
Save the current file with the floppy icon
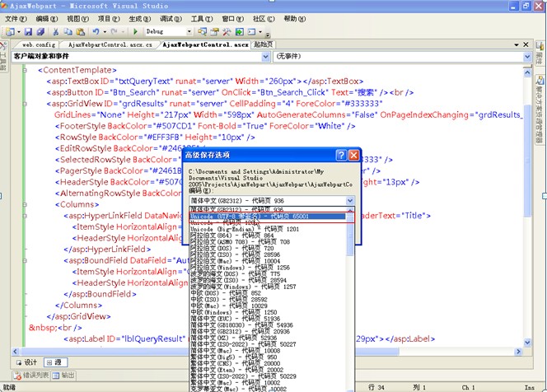(x=28, y=32)
